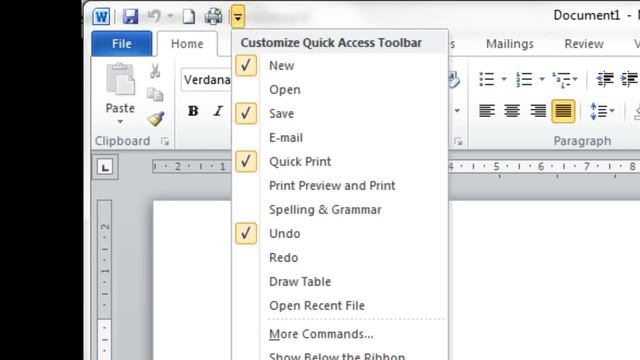The image size is (640, 360).
Task: Click the Copy icon
Action: (155, 94)
